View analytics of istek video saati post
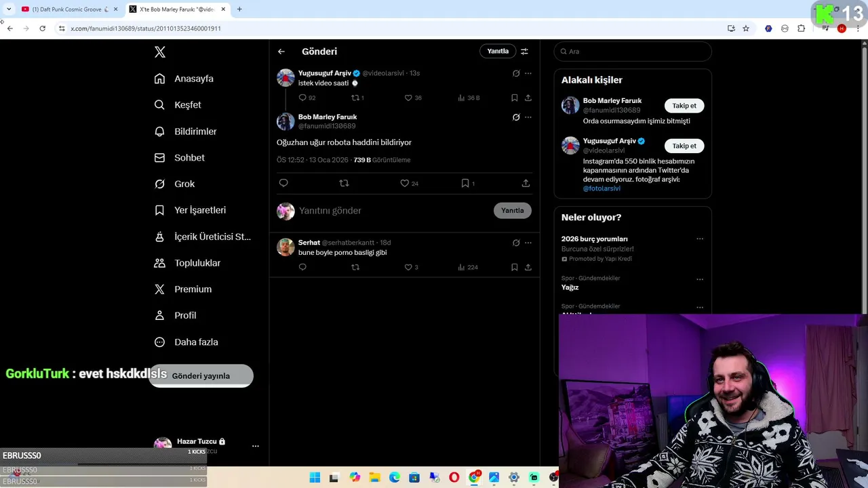 click(x=469, y=98)
